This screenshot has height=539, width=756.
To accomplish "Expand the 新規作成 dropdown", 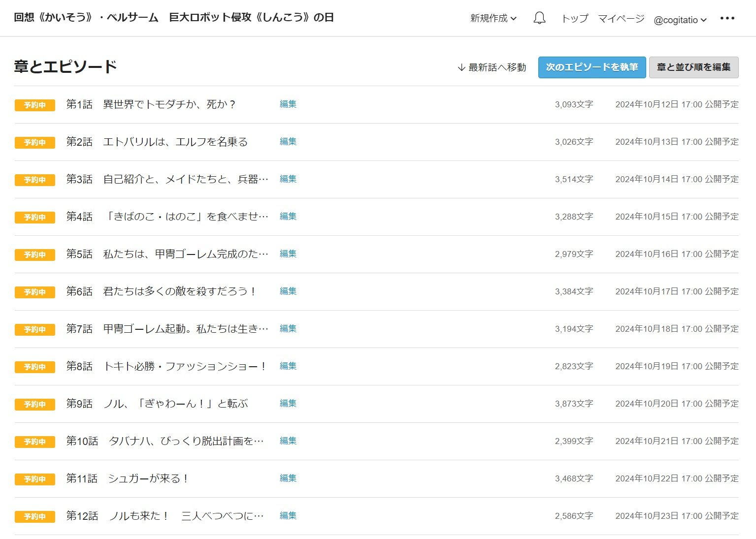I will pyautogui.click(x=493, y=18).
